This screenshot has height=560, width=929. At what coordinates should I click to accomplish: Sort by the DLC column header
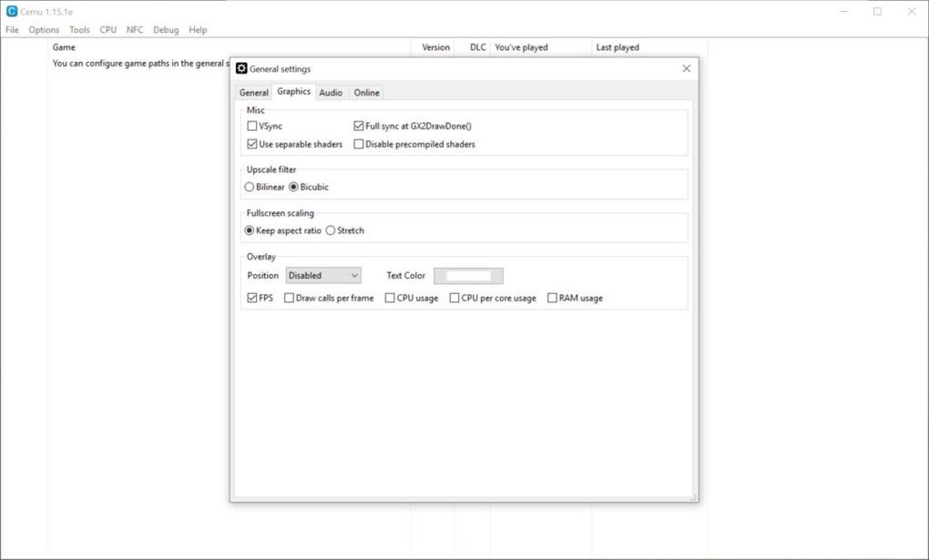tap(472, 47)
